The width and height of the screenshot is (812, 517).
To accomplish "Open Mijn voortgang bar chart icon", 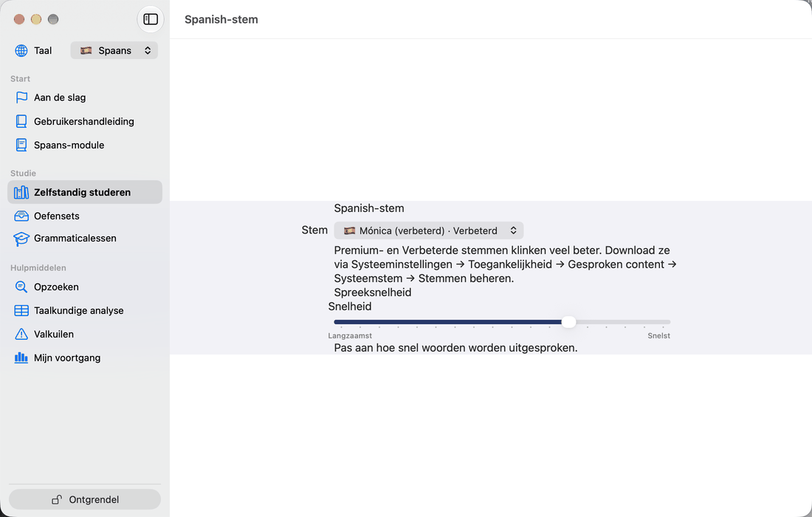I will (x=21, y=358).
